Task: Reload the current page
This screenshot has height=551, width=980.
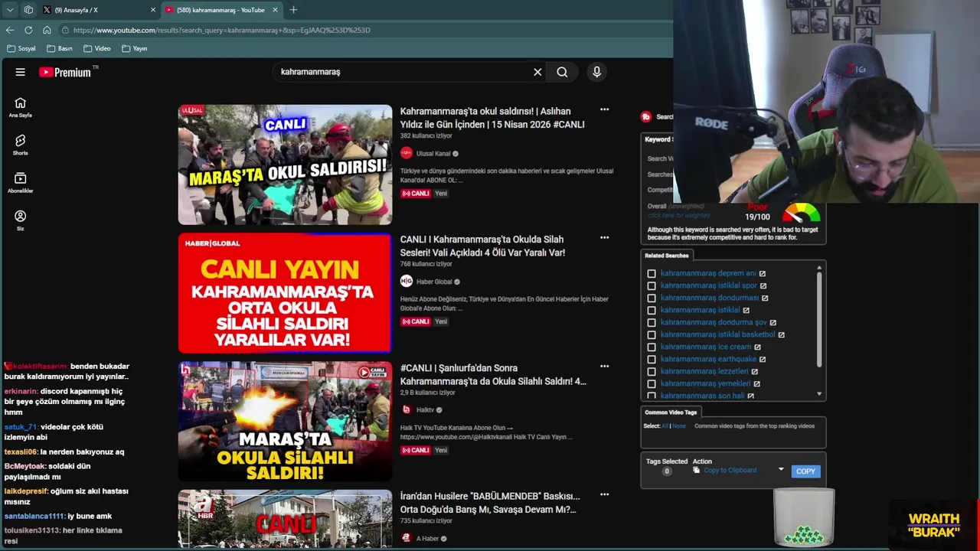Action: (x=28, y=30)
